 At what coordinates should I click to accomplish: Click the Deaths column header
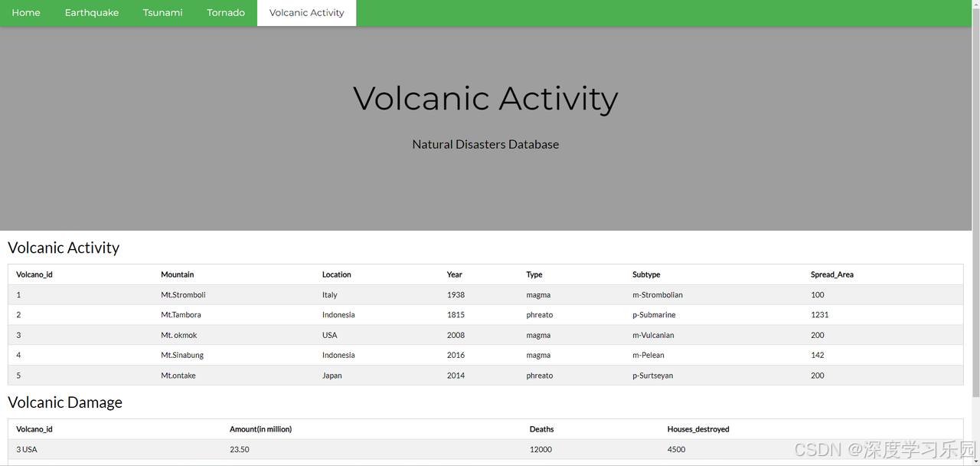(x=541, y=429)
